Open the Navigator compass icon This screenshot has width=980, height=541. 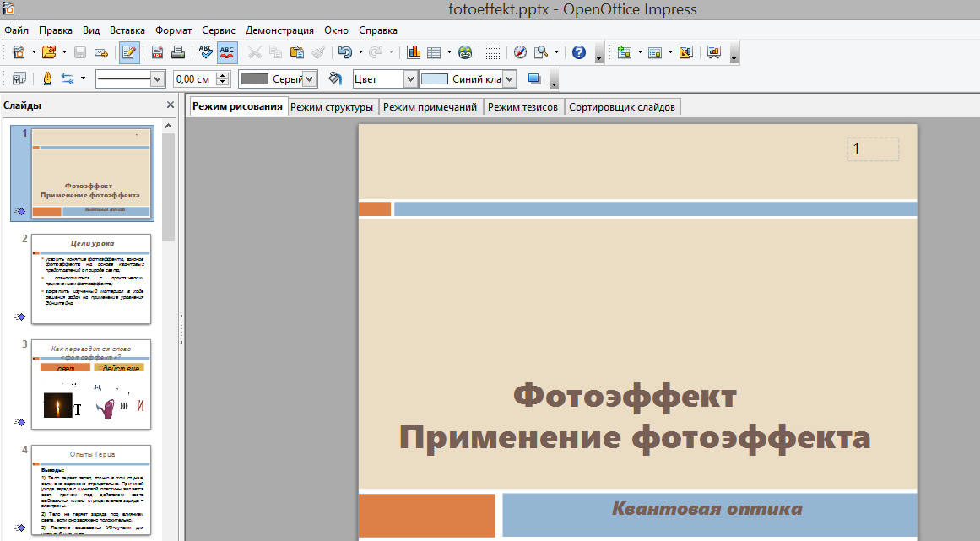[x=520, y=52]
